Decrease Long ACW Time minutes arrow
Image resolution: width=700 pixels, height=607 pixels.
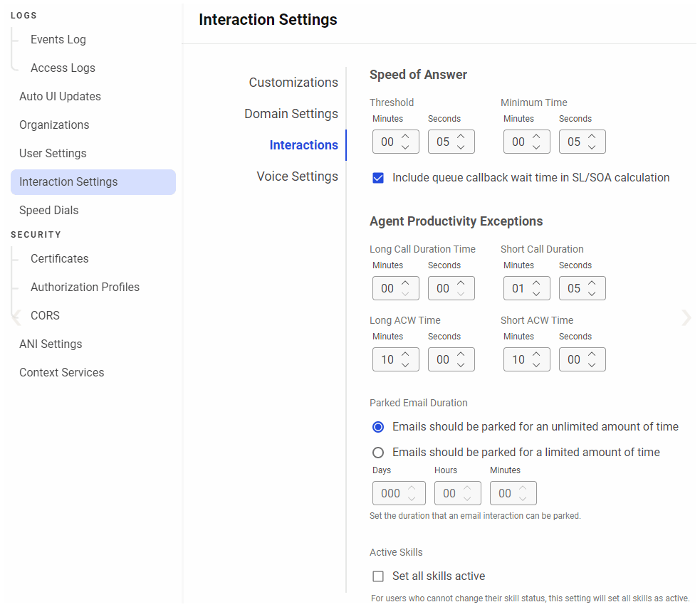click(405, 365)
